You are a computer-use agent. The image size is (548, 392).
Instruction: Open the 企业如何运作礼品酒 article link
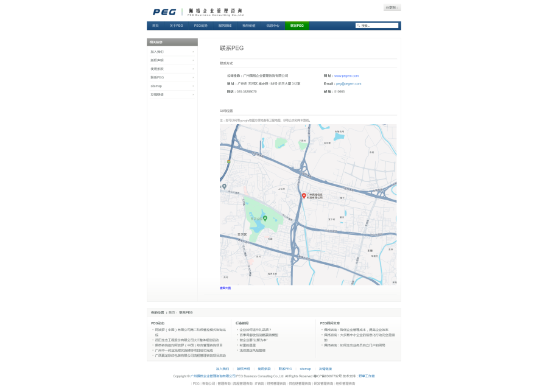pos(255,330)
